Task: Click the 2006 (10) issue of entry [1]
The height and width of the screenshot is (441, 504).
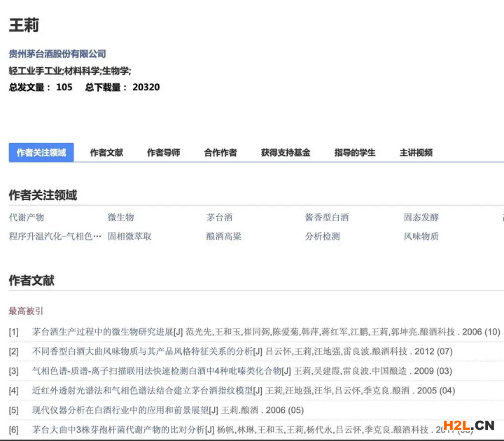Action: 481,332
